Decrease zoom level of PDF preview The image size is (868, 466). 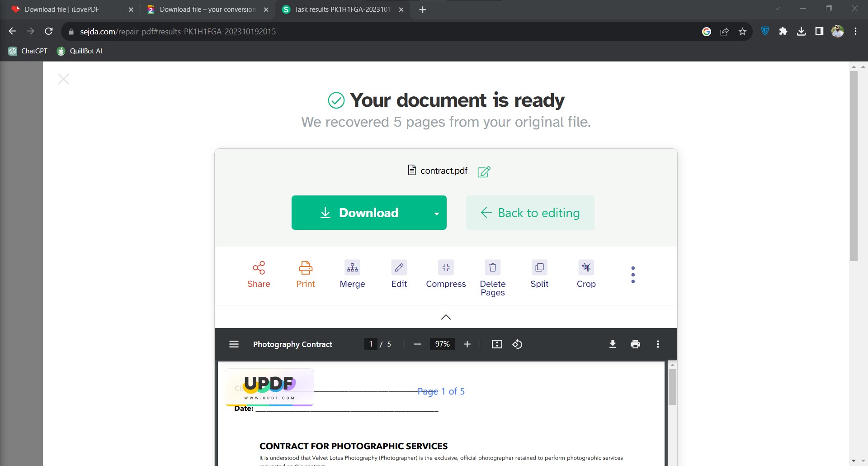coord(417,344)
